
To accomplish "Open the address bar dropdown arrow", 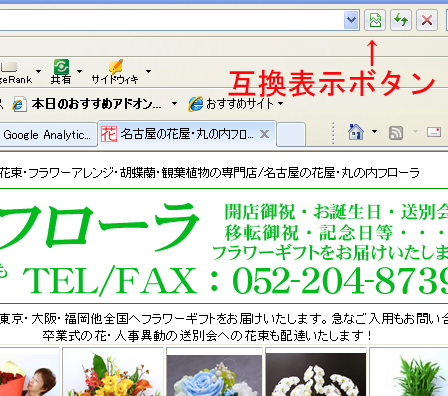I will click(x=351, y=20).
